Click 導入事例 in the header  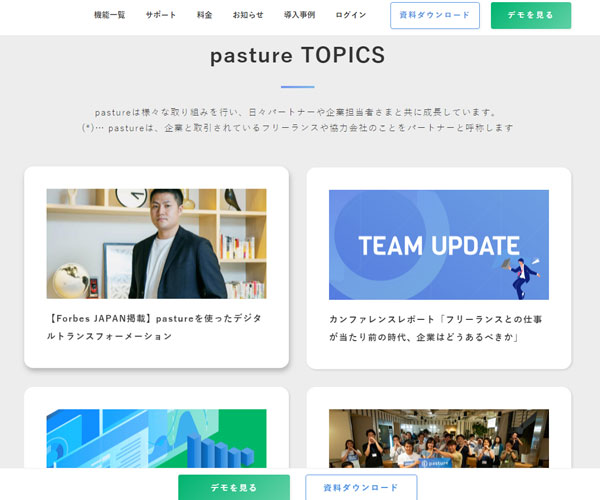[299, 15]
